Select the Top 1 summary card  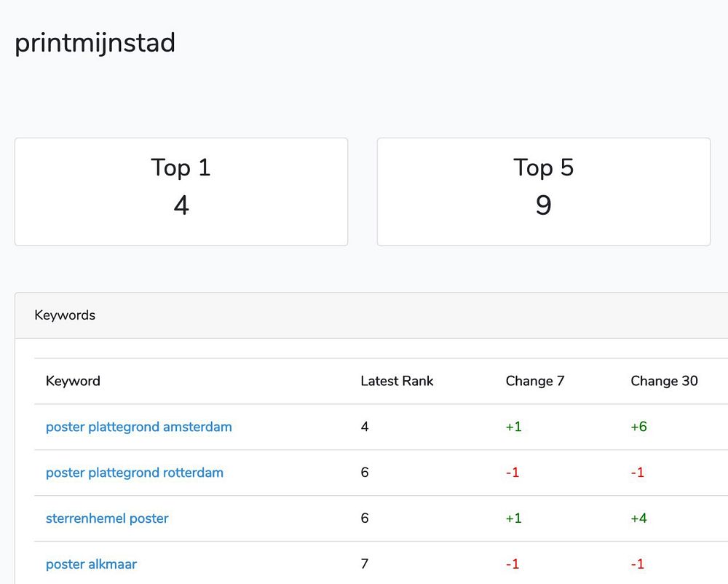pyautogui.click(x=181, y=192)
